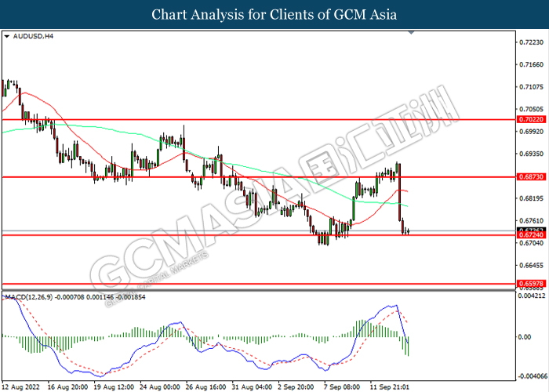Click the 0.71660 price axis value
549x392 pixels.
click(532, 64)
